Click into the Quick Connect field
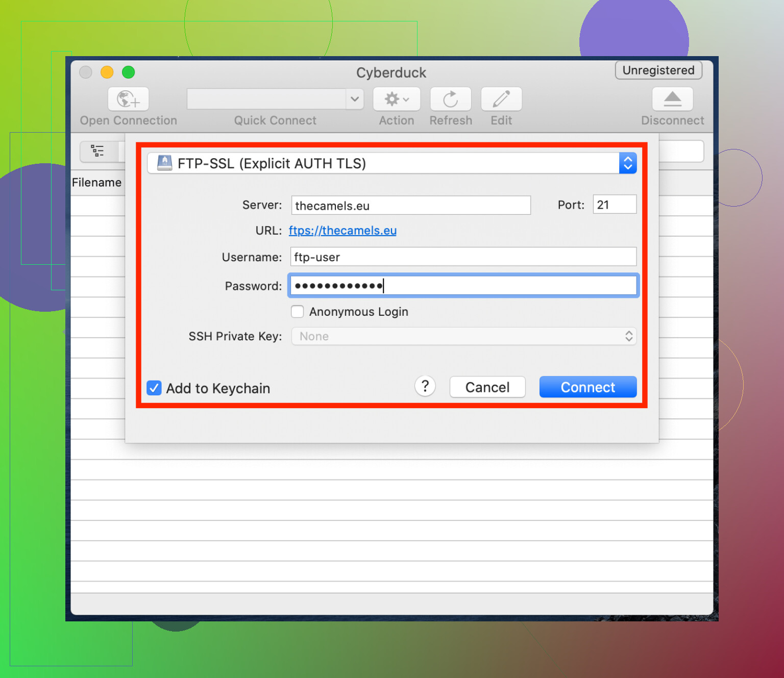 pos(267,99)
